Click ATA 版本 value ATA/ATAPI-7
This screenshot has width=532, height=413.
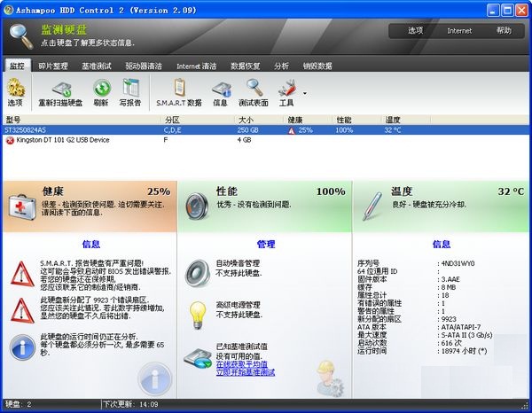[461, 327]
